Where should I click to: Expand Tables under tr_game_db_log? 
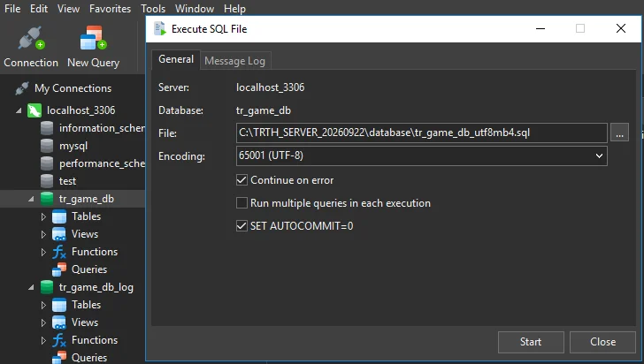(43, 305)
